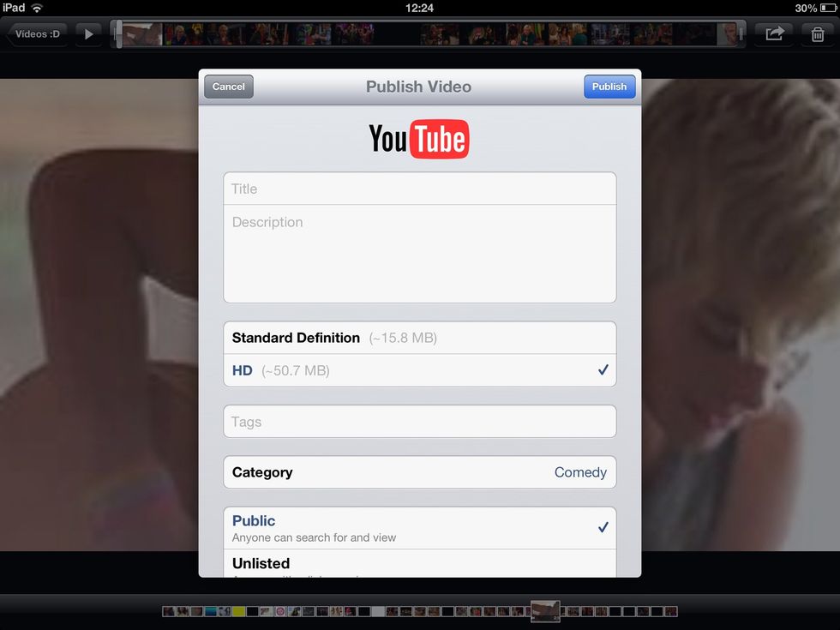Tap the Wi-Fi status icon

click(x=37, y=8)
